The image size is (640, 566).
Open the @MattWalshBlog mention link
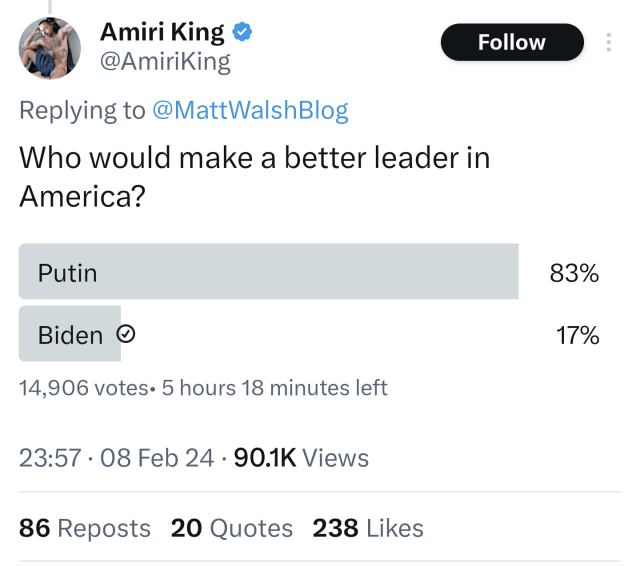(x=250, y=110)
